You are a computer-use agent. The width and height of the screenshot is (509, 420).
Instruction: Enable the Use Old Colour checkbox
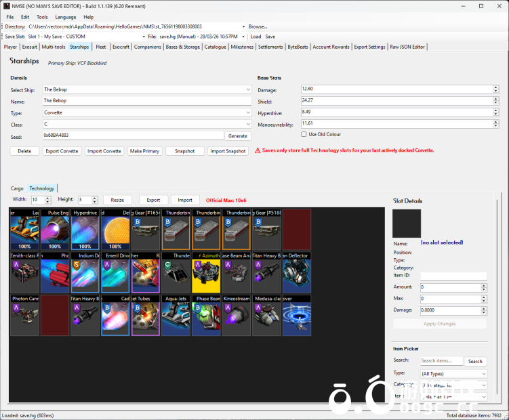[304, 134]
